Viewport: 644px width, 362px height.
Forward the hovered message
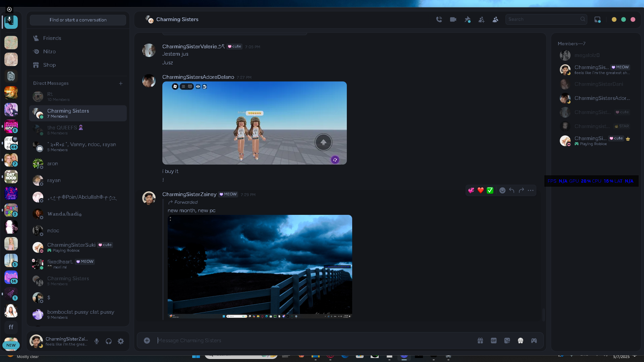coord(521,190)
